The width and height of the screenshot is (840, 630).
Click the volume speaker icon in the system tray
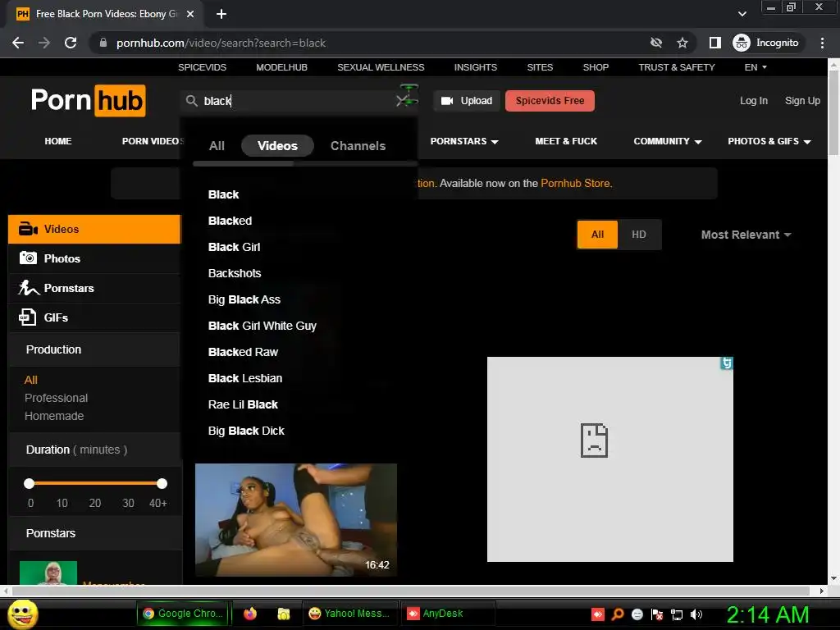pos(696,614)
